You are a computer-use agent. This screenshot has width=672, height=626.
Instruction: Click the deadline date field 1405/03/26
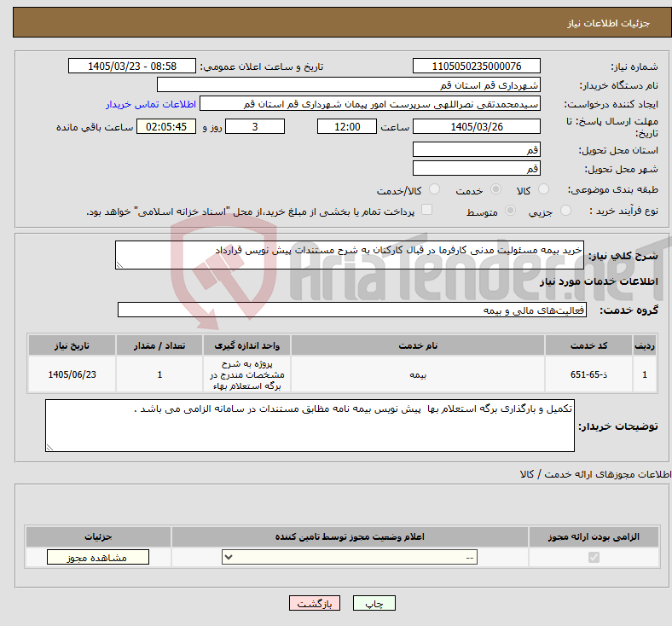477,126
